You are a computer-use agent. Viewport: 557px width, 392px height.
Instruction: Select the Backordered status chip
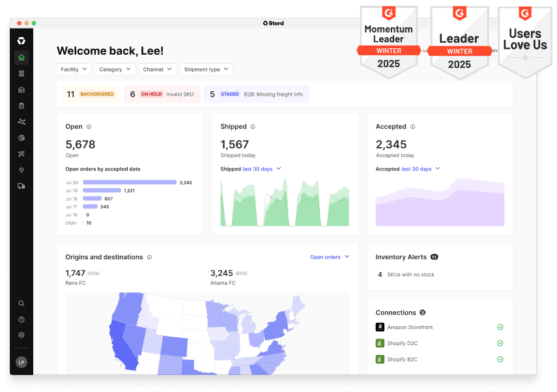[91, 94]
